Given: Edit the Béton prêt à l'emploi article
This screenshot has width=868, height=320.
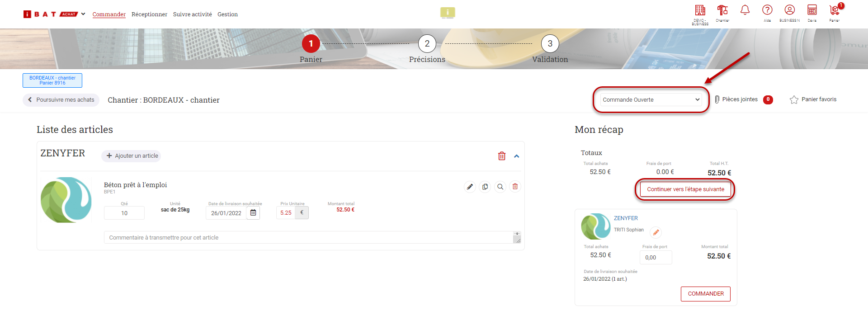Looking at the screenshot, I should point(470,187).
